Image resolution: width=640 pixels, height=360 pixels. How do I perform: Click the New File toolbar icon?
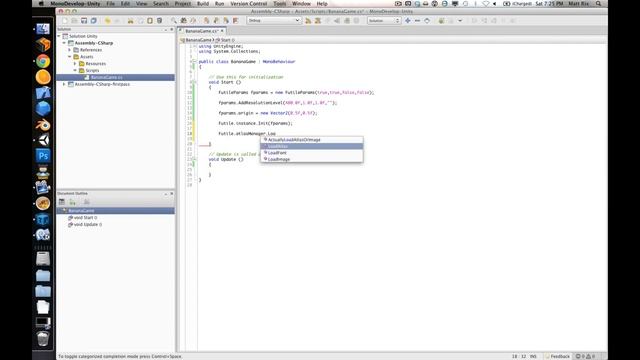tap(64, 20)
